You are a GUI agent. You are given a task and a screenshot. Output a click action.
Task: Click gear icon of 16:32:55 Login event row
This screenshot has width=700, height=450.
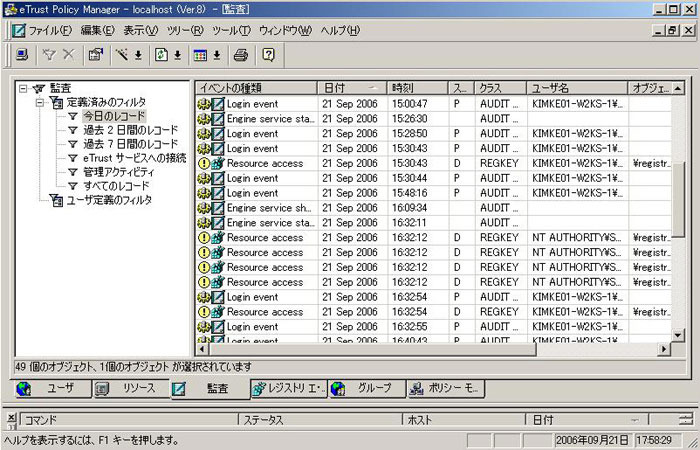pos(204,327)
